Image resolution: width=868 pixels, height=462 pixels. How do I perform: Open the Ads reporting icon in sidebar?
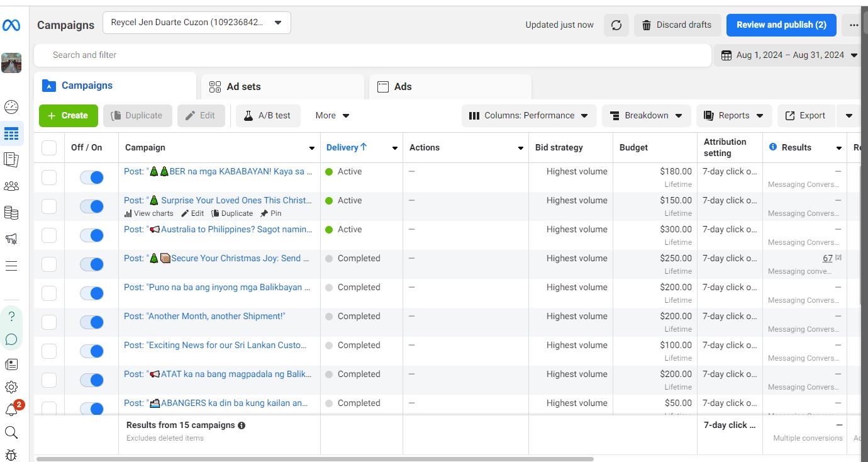(x=11, y=159)
